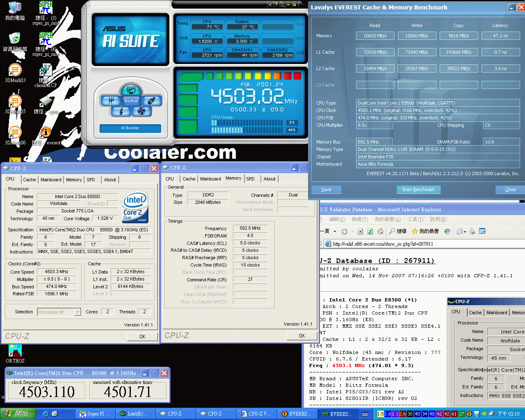Image resolution: width=525 pixels, height=420 pixels.
Task: Click the IE History clock icon
Action: 447,231
